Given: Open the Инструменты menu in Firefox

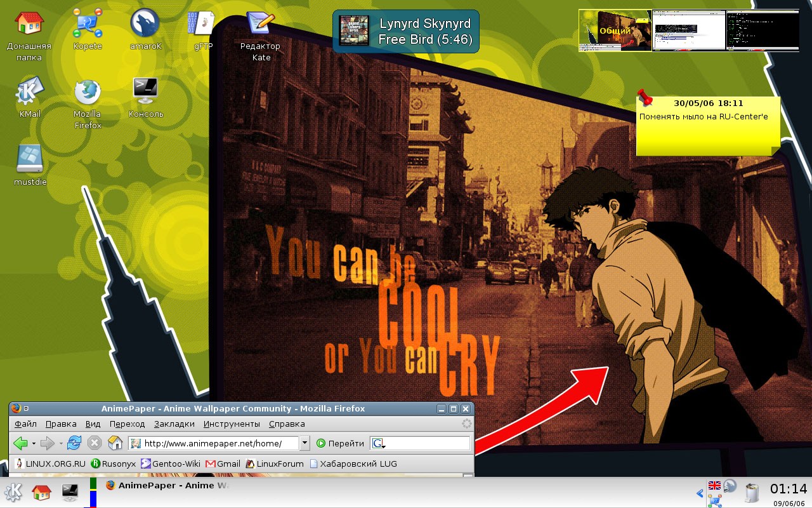Looking at the screenshot, I should 232,424.
